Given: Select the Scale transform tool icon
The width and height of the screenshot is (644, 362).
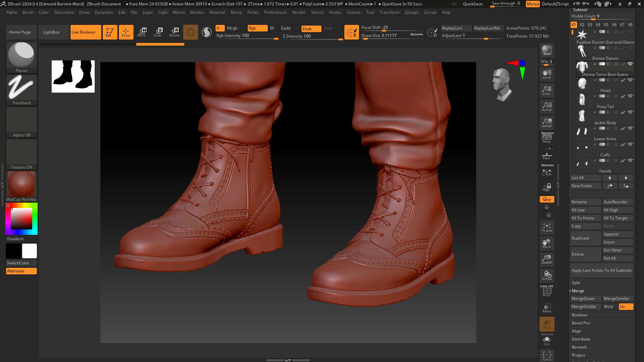Looking at the screenshot, I should click(158, 32).
